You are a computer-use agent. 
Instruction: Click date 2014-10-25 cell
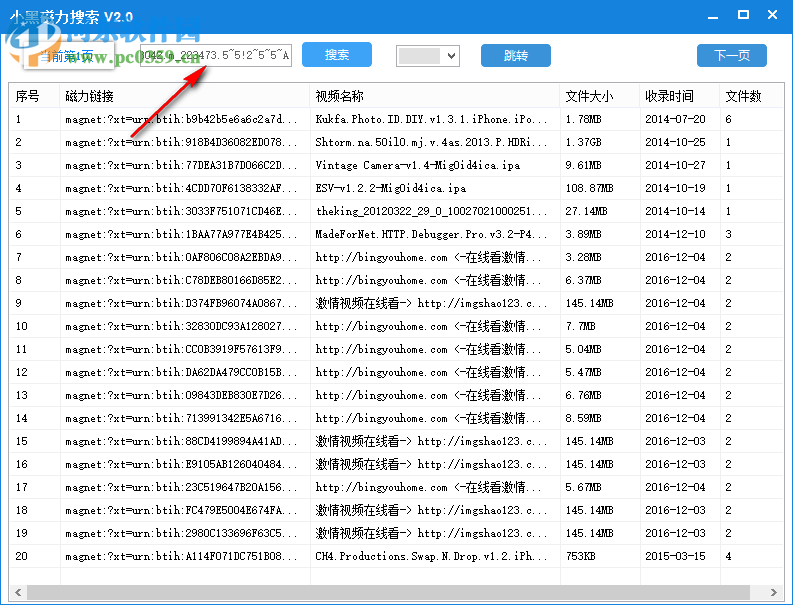coord(675,142)
